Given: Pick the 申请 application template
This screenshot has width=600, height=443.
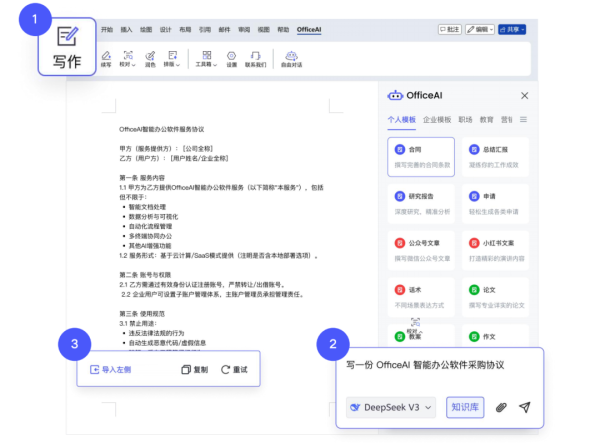Looking at the screenshot, I should click(x=495, y=204).
